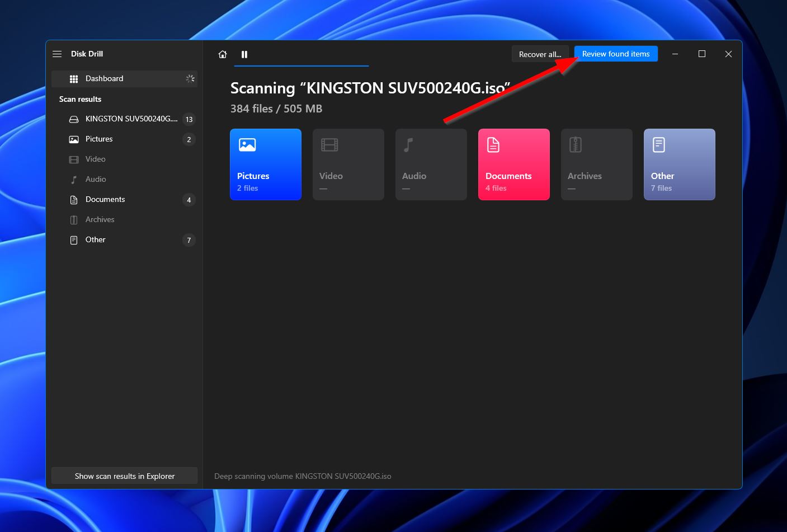This screenshot has height=532, width=787.
Task: Select Documents in scan results list
Action: coord(124,200)
